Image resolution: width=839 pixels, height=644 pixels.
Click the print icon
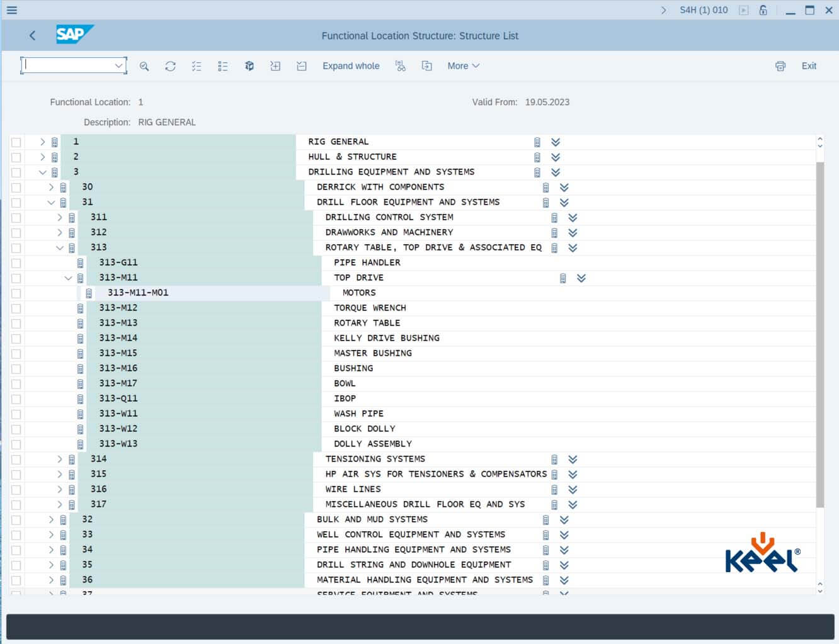coord(780,66)
